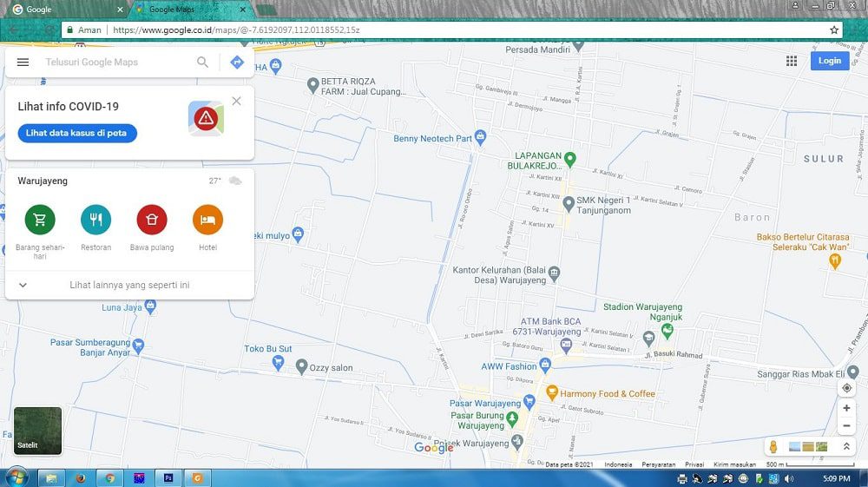868x487 pixels.
Task: Click the ATM Bank BCA pin
Action: pyautogui.click(x=566, y=346)
